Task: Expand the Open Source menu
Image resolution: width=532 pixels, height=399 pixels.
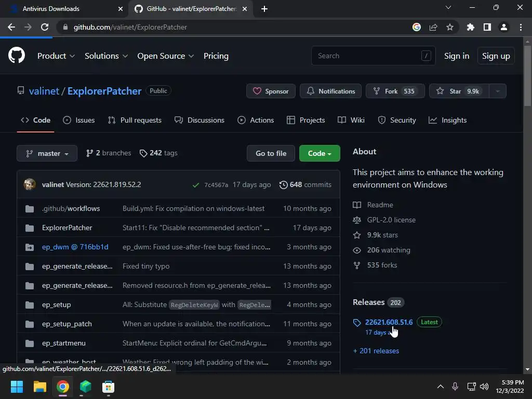Action: (x=166, y=56)
